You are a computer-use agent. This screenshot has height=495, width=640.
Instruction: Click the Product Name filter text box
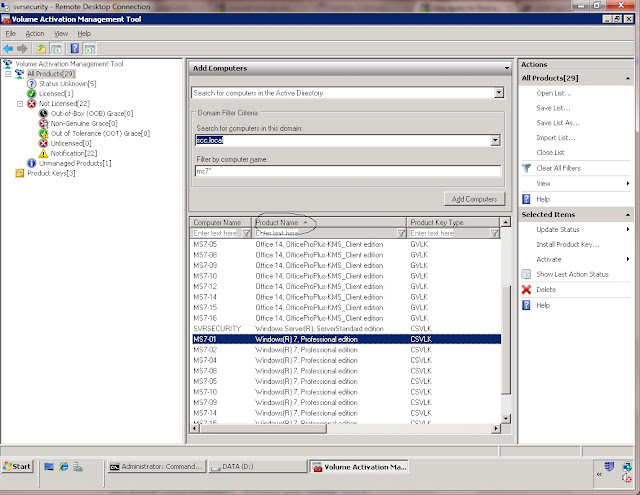pos(326,233)
